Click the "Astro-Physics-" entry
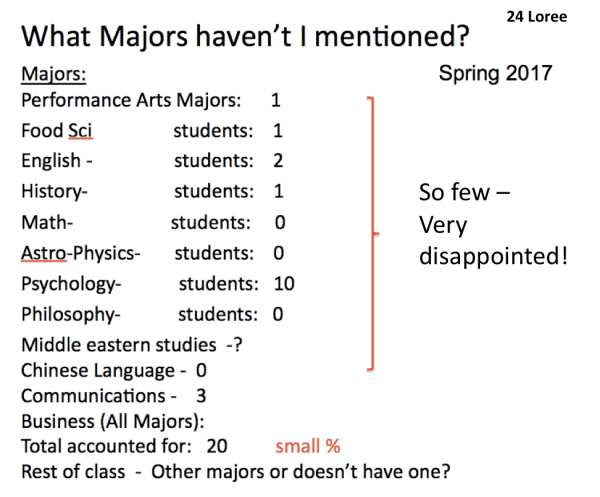This screenshot has height=497, width=600. coord(80,252)
